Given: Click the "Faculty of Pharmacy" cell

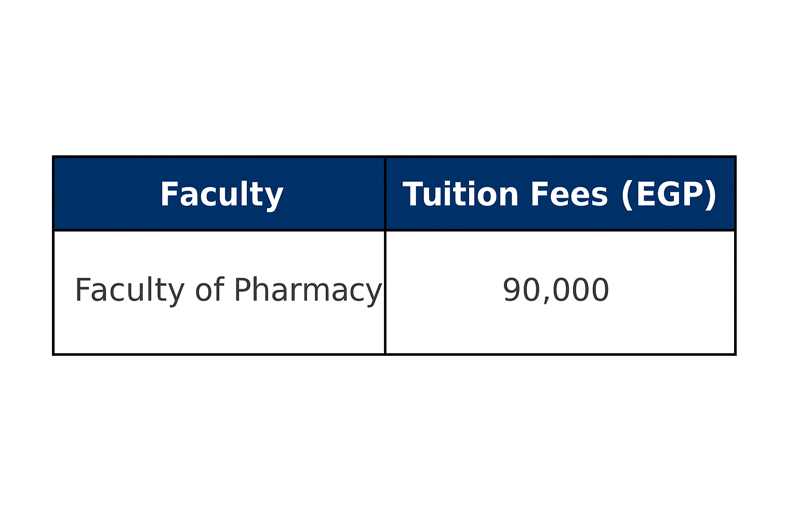Looking at the screenshot, I should pyautogui.click(x=219, y=292).
